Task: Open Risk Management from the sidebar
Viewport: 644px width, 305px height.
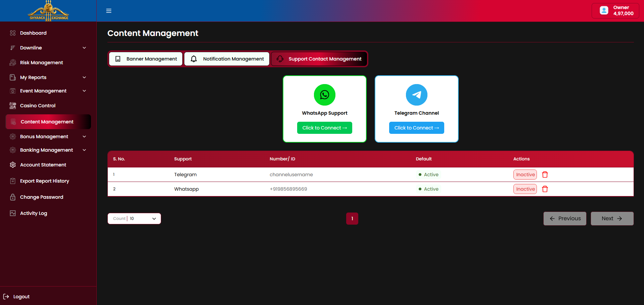Action: click(41, 63)
